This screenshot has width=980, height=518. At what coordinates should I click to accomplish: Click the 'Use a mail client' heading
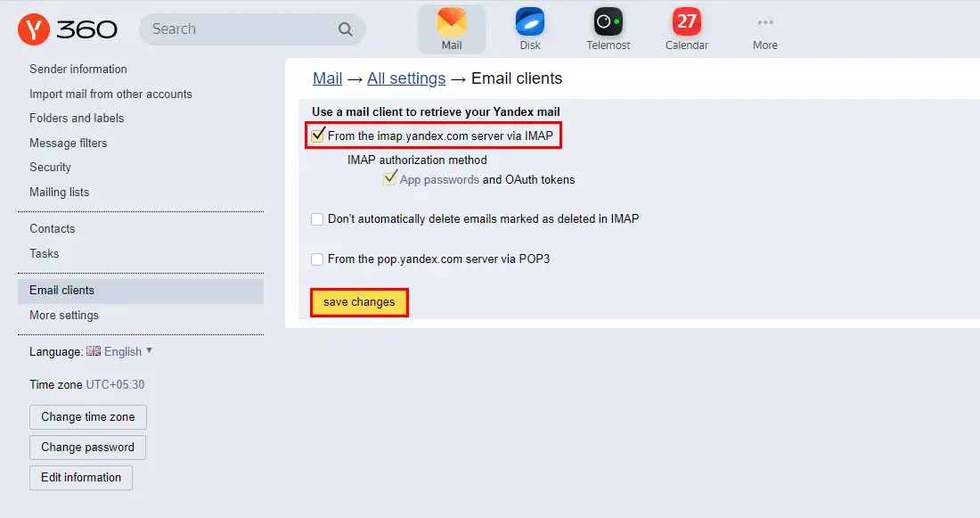437,112
